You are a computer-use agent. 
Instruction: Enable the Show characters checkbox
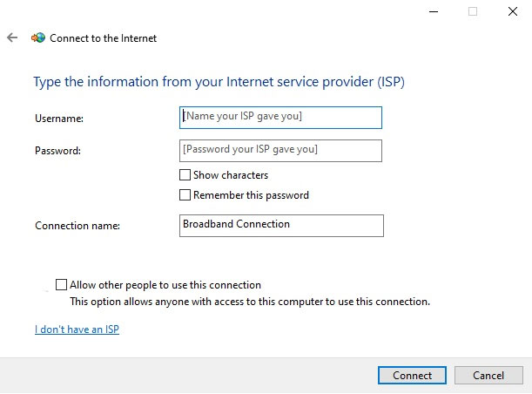click(x=185, y=175)
